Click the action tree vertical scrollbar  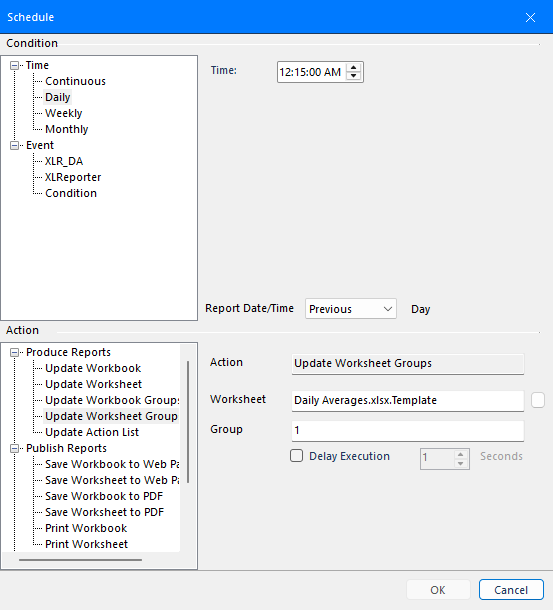click(x=188, y=422)
